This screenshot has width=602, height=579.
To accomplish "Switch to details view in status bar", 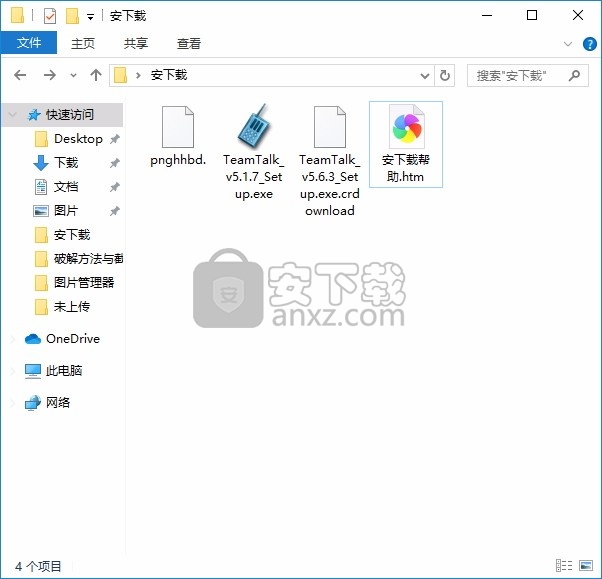I will (564, 565).
